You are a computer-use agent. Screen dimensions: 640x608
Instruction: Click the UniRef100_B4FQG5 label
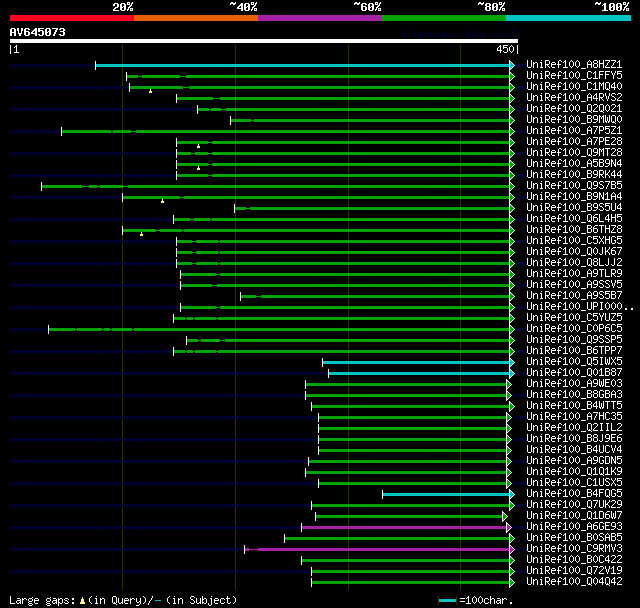pyautogui.click(x=574, y=494)
